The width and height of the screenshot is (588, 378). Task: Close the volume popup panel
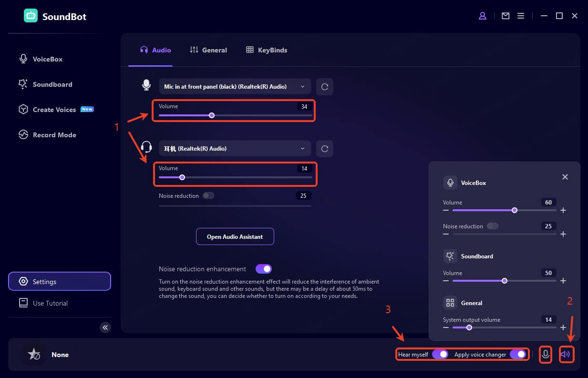[x=565, y=177]
